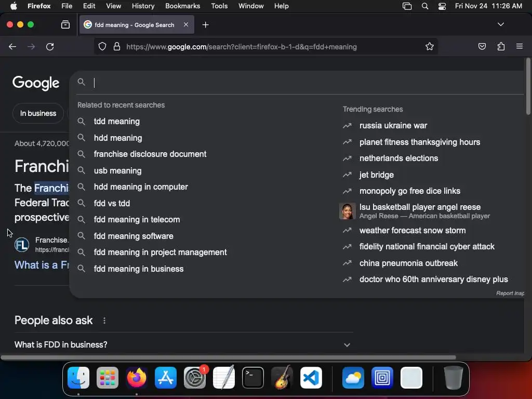Open 'doctor who 60th anniversary disney plus'

[x=433, y=279]
